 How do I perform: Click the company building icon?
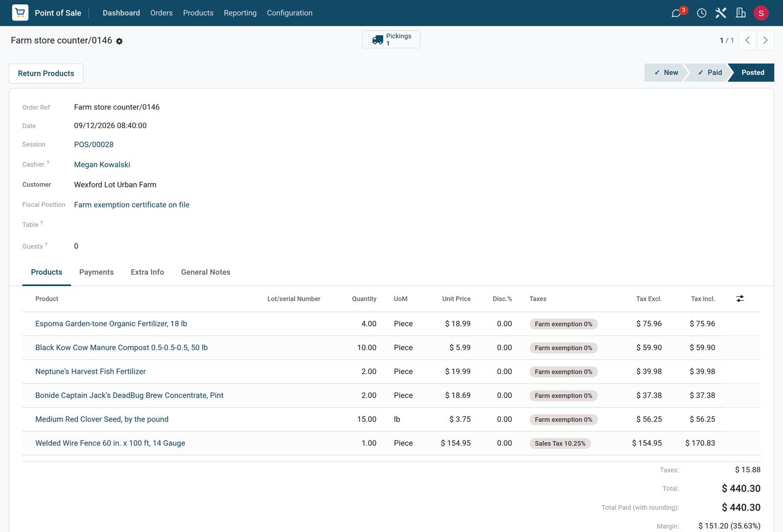[740, 13]
